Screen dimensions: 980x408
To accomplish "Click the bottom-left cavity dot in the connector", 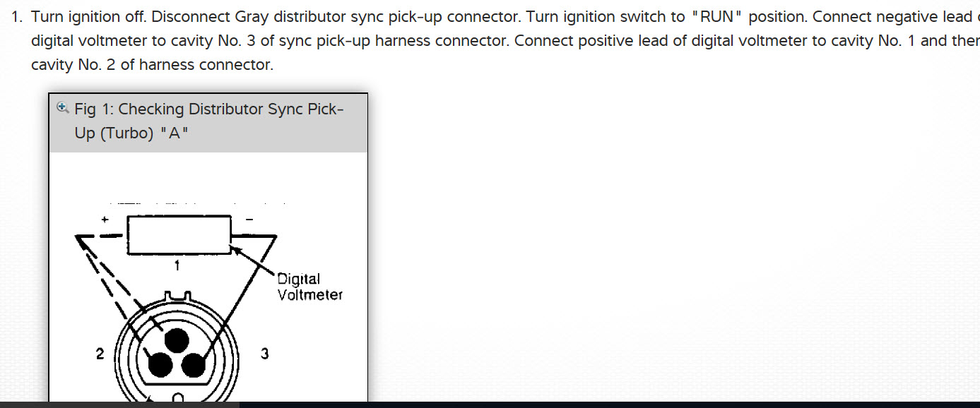I will pyautogui.click(x=159, y=365).
